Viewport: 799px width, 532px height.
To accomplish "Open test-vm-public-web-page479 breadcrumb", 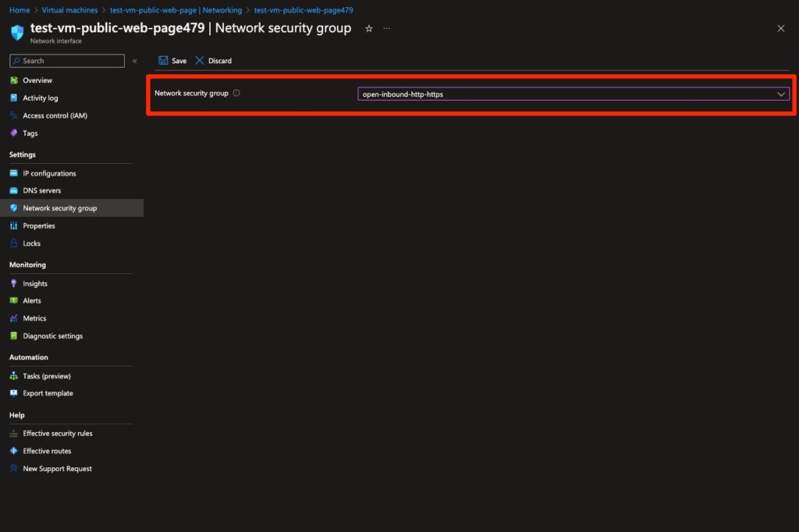I will coord(304,9).
